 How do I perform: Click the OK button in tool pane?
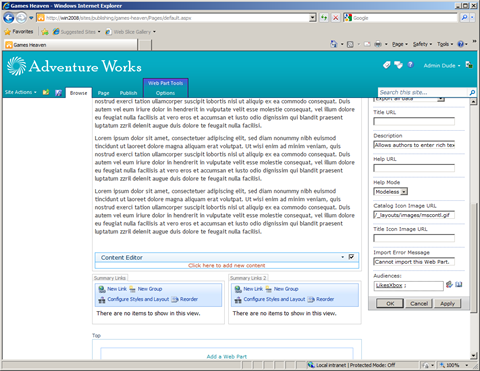pyautogui.click(x=390, y=303)
